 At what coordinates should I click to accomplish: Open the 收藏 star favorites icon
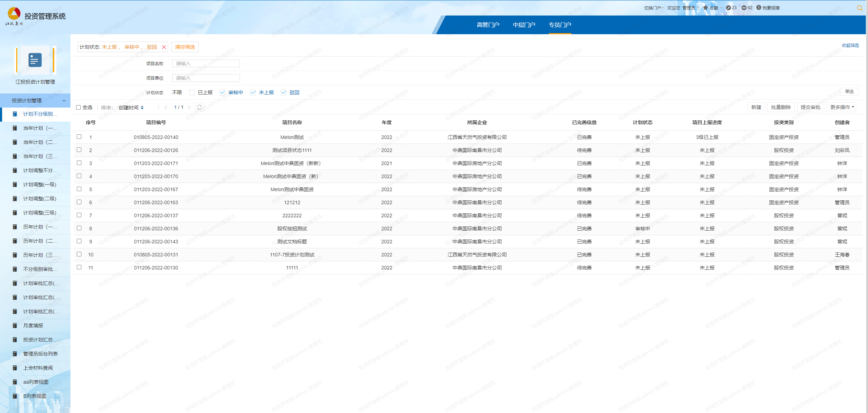point(705,8)
